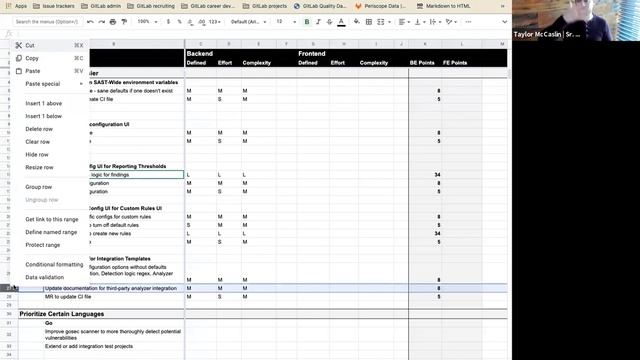The image size is (640, 360).
Task: Open GitLab projects bookmark folder
Action: tap(265, 6)
